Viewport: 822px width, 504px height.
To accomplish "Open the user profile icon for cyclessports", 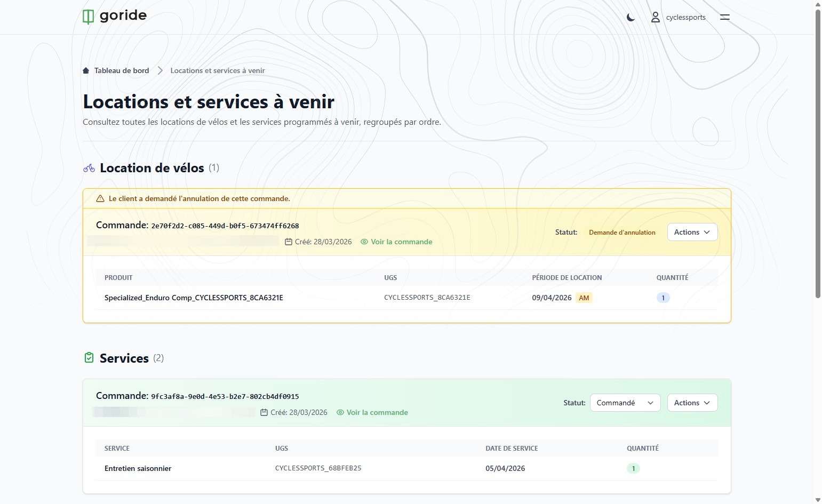I will (655, 17).
